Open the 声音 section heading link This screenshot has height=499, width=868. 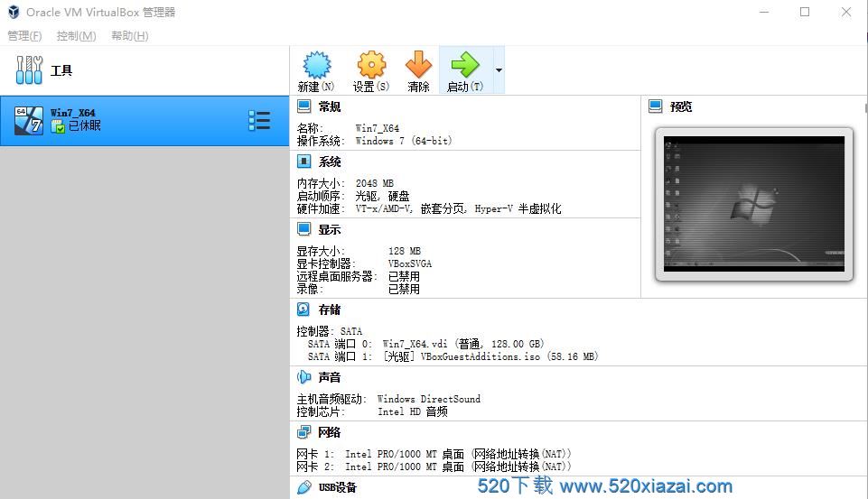pyautogui.click(x=330, y=377)
